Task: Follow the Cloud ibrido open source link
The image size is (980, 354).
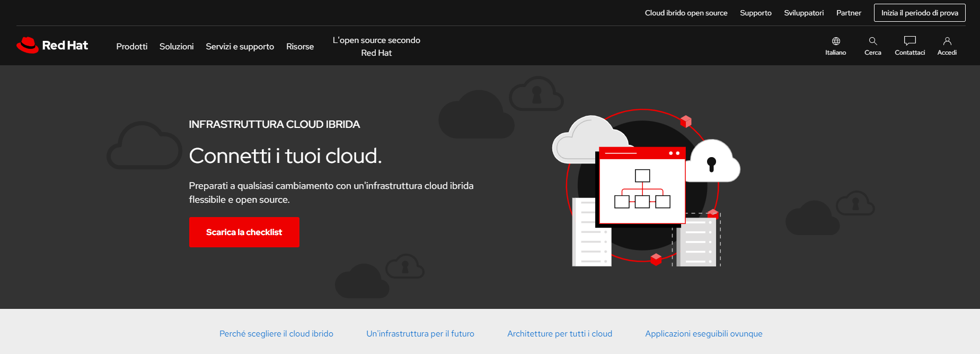Action: [x=686, y=13]
